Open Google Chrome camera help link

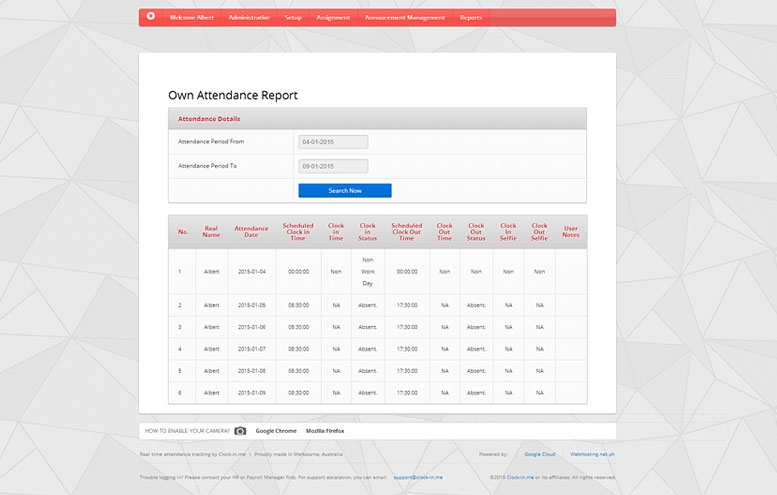pos(276,431)
